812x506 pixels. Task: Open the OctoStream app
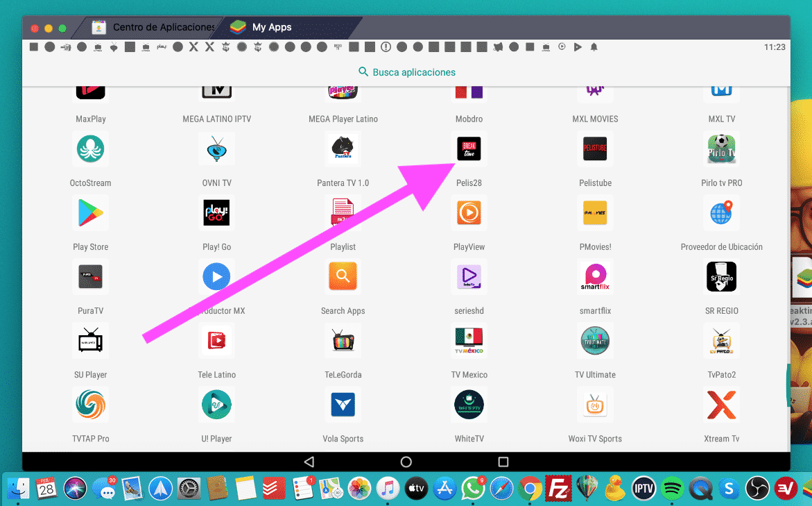point(90,149)
